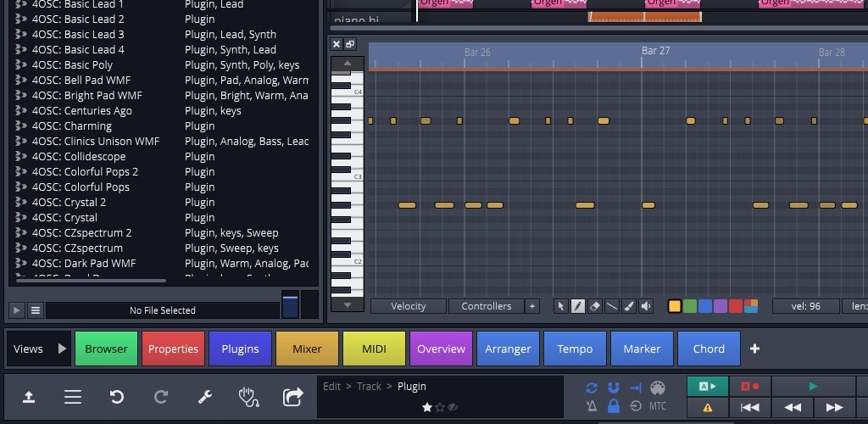
Task: Select the paint brush tool
Action: (x=628, y=306)
